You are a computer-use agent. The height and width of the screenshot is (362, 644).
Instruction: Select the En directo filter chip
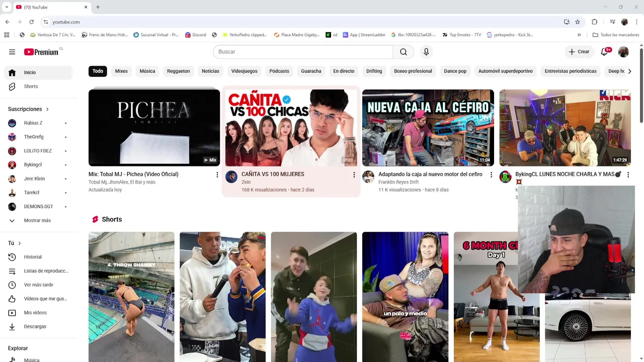(344, 71)
